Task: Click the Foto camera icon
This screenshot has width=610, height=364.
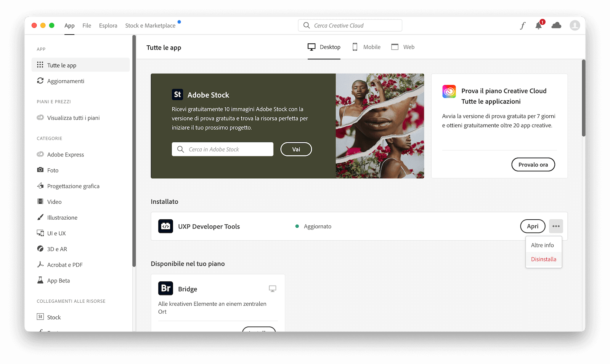Action: coord(40,170)
